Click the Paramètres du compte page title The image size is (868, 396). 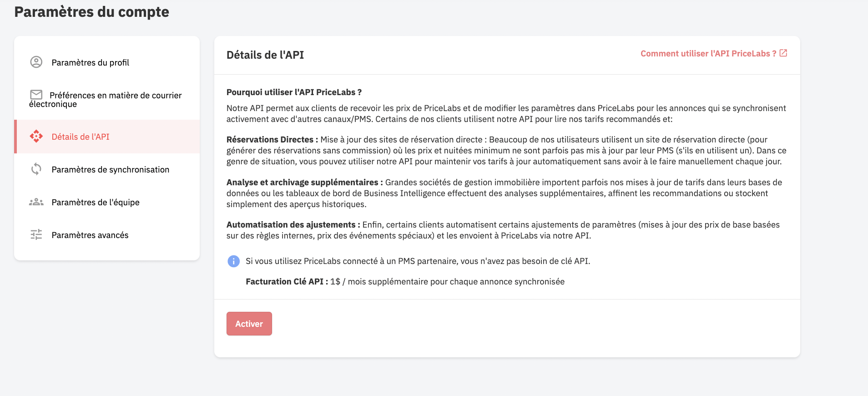pos(92,12)
